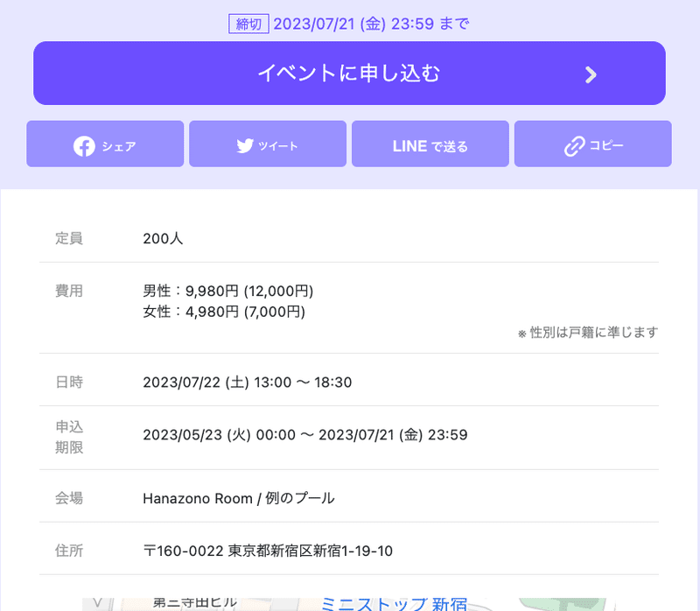
Task: Click the venue Hanazono Room / 例のプール
Action: (239, 498)
